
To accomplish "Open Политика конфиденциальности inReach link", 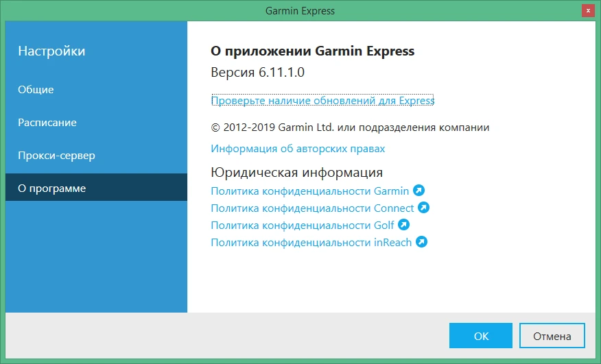I will [x=311, y=243].
